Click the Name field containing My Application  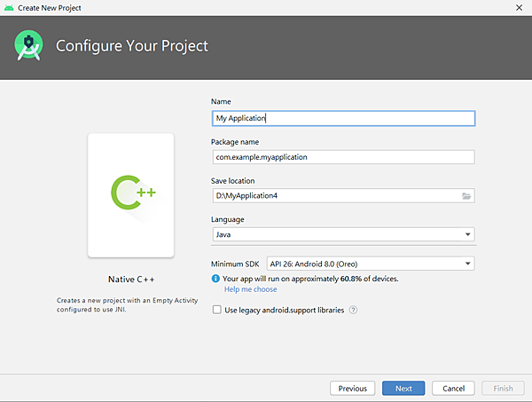pos(343,118)
